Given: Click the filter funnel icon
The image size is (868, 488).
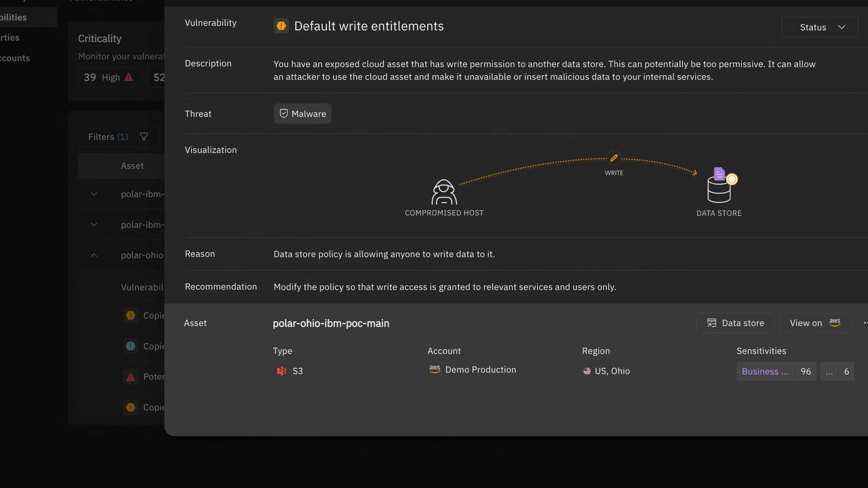Looking at the screenshot, I should [144, 137].
